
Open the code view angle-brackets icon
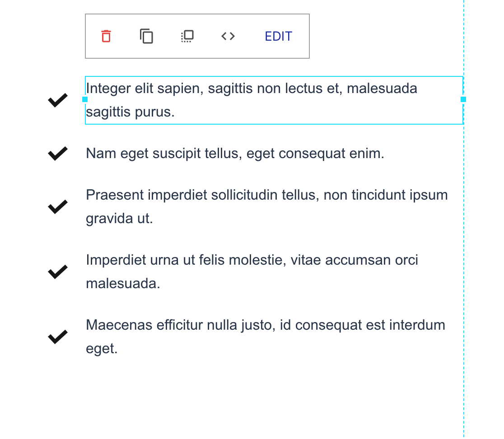coord(228,36)
